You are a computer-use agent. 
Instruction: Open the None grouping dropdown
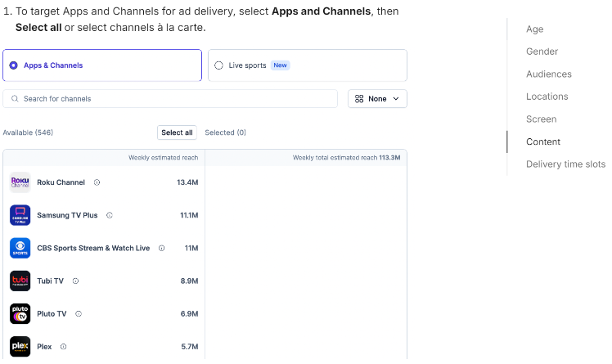tap(377, 99)
